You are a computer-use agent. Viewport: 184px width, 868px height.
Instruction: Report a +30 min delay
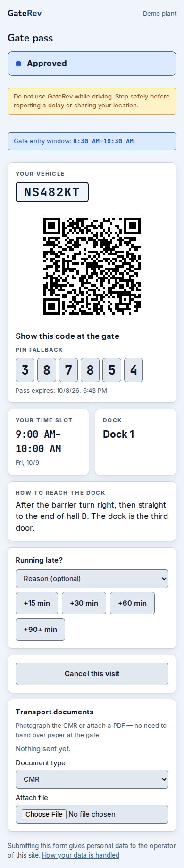(84, 603)
